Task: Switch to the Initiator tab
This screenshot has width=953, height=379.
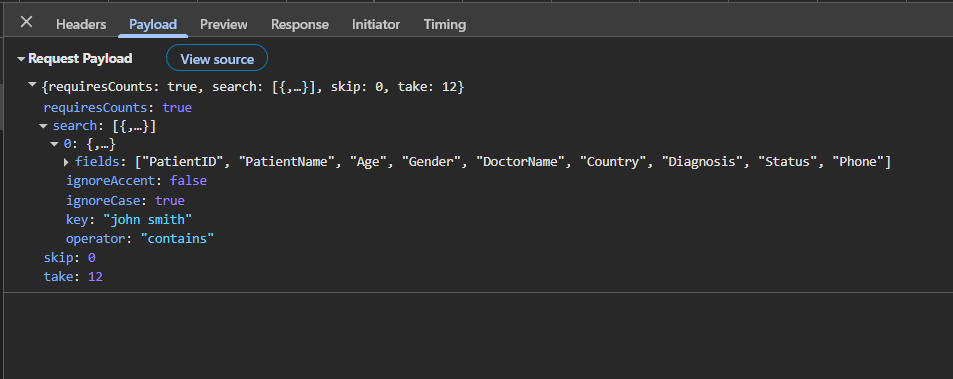Action: pyautogui.click(x=376, y=24)
